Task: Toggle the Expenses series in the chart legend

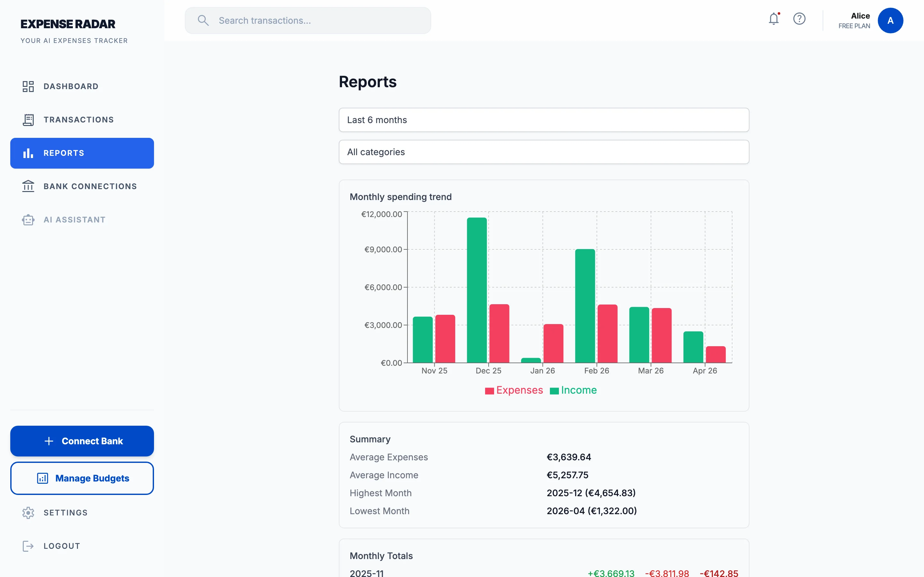Action: click(514, 390)
